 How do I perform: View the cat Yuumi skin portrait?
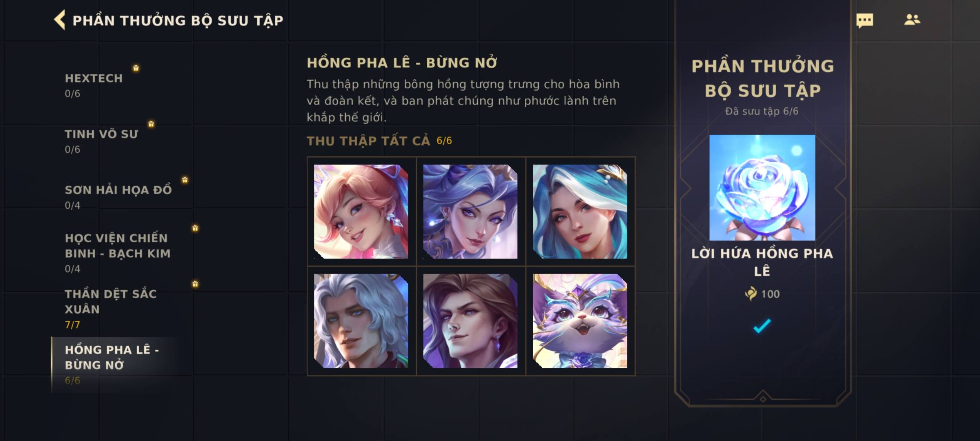click(580, 321)
